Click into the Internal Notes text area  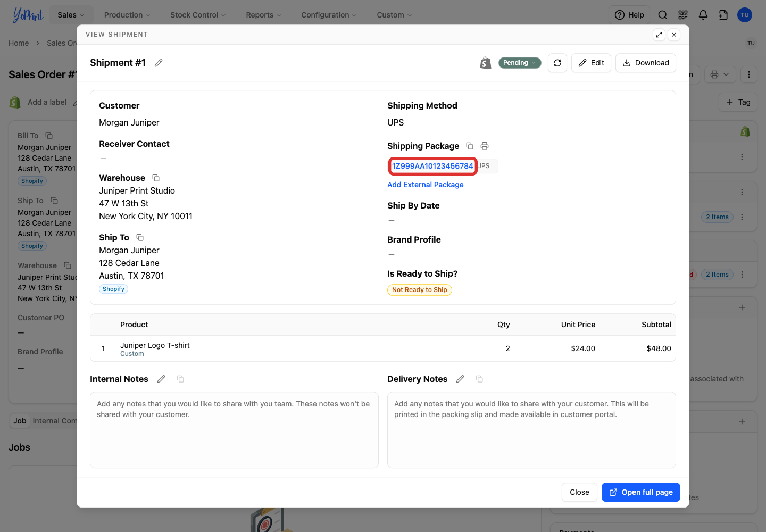coord(234,430)
